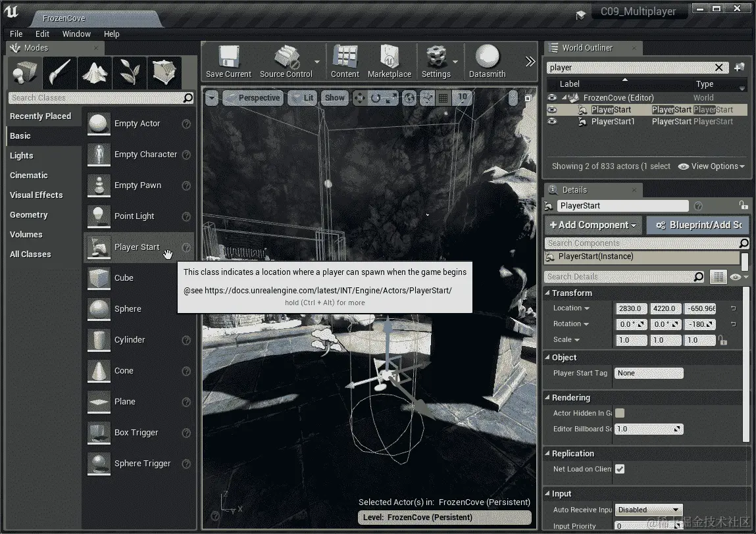Open the Settings gears toolbar icon
This screenshot has height=534, width=756.
coord(436,61)
